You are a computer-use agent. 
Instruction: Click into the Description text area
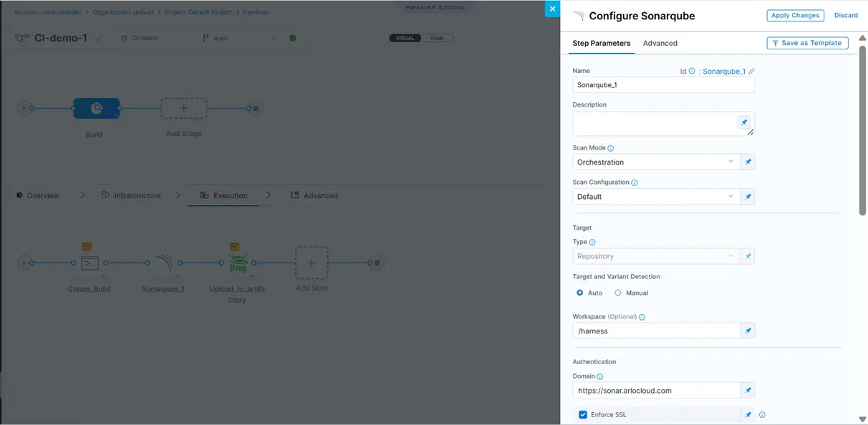click(x=655, y=123)
